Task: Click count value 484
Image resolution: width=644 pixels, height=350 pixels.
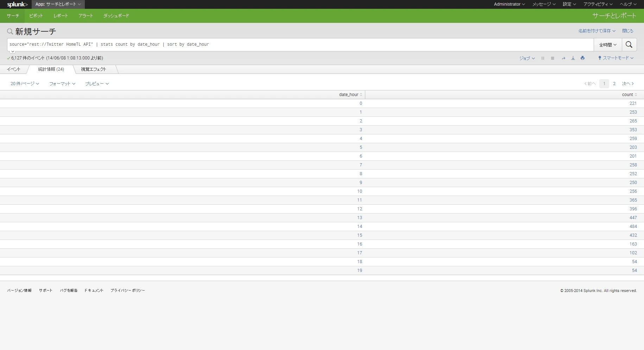Action: point(633,227)
